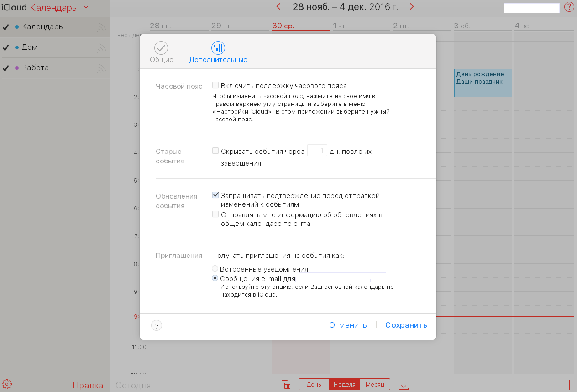The height and width of the screenshot is (392, 577).
Task: Go to next week arrow
Action: pos(412,6)
